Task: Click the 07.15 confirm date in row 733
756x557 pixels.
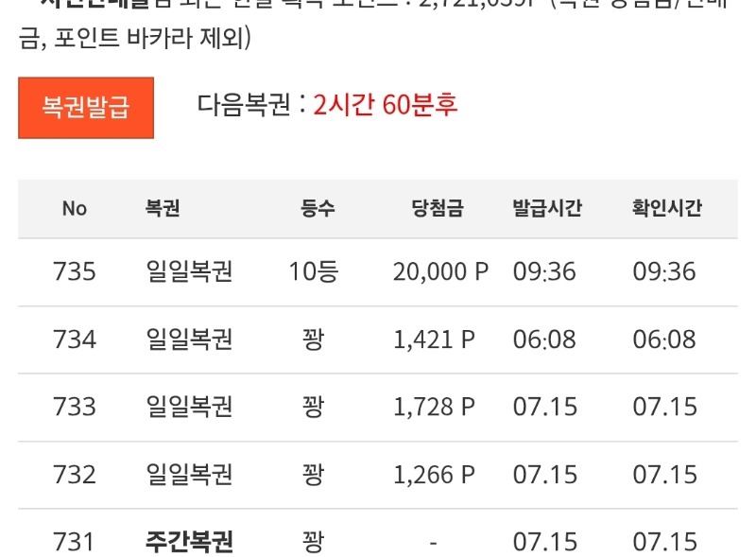Action: [x=665, y=407]
